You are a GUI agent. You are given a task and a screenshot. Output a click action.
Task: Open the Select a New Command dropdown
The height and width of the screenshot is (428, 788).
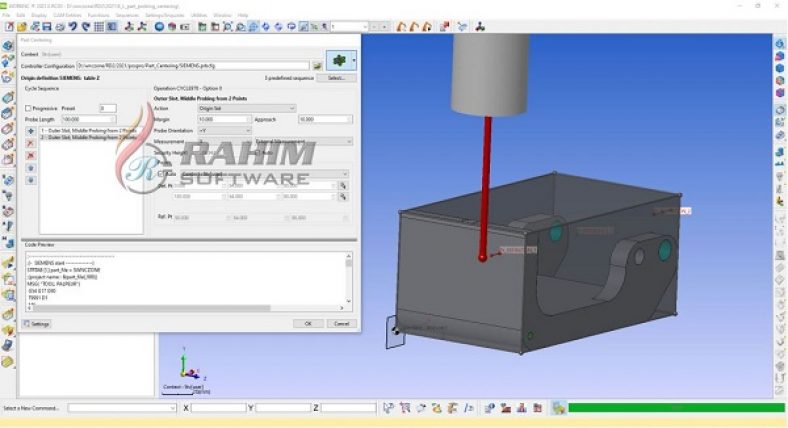click(x=122, y=408)
